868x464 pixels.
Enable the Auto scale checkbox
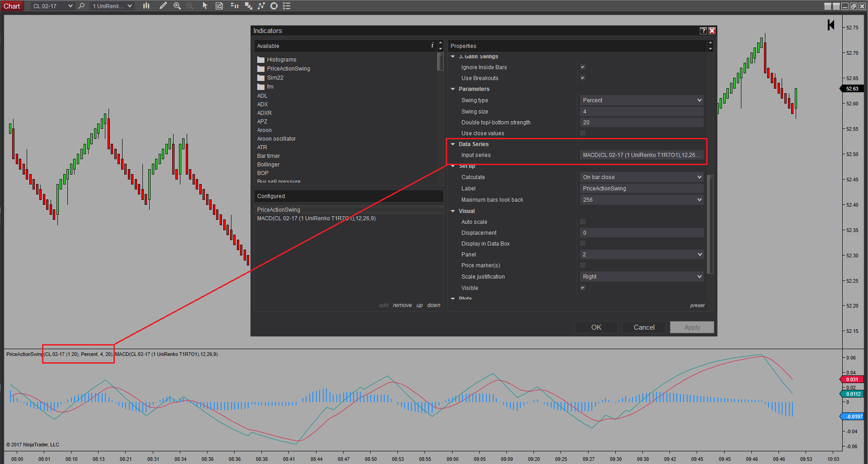[x=583, y=222]
